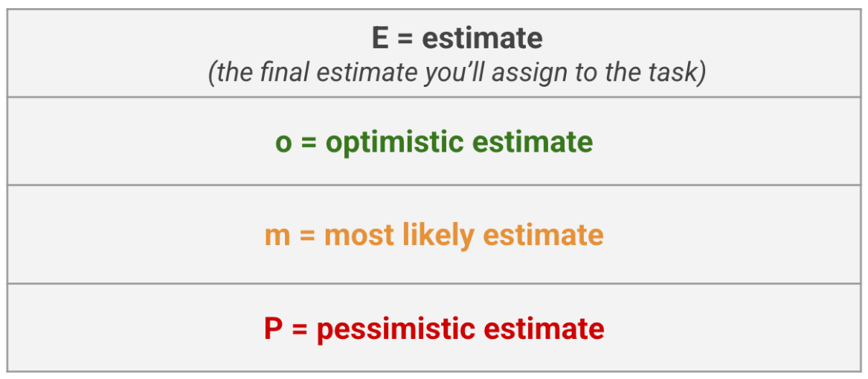The height and width of the screenshot is (379, 868).
Task: Click the orange "m = most likely estimate" line
Action: coord(434,235)
